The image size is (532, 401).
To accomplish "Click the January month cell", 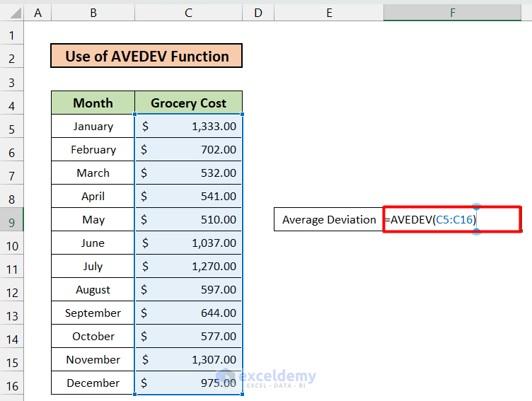I will point(93,127).
